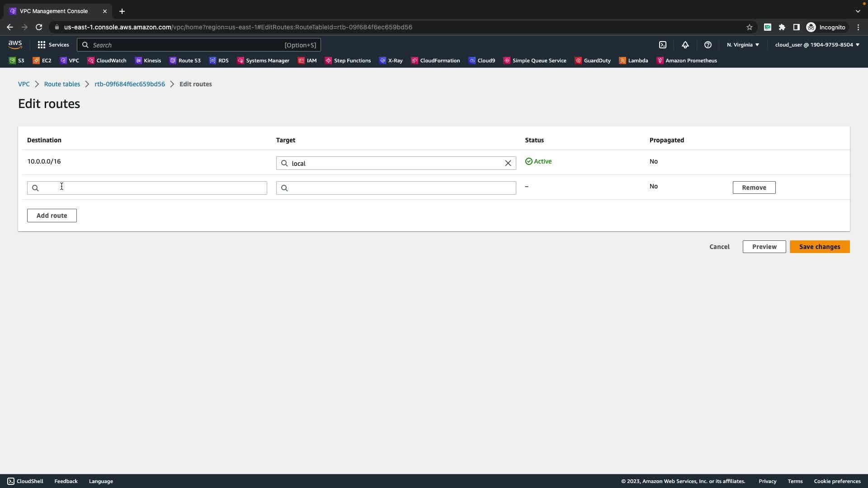Click the Add route button
The width and height of the screenshot is (868, 488).
(52, 216)
